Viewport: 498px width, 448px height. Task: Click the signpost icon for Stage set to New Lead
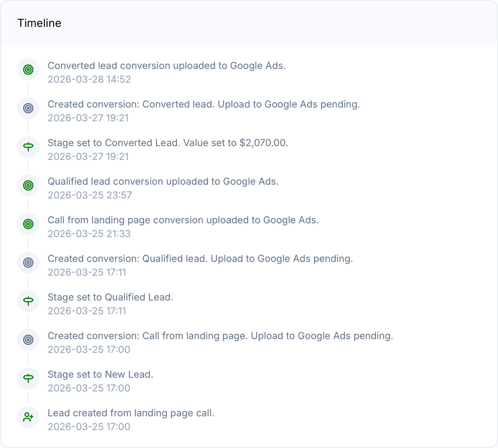[x=28, y=378]
